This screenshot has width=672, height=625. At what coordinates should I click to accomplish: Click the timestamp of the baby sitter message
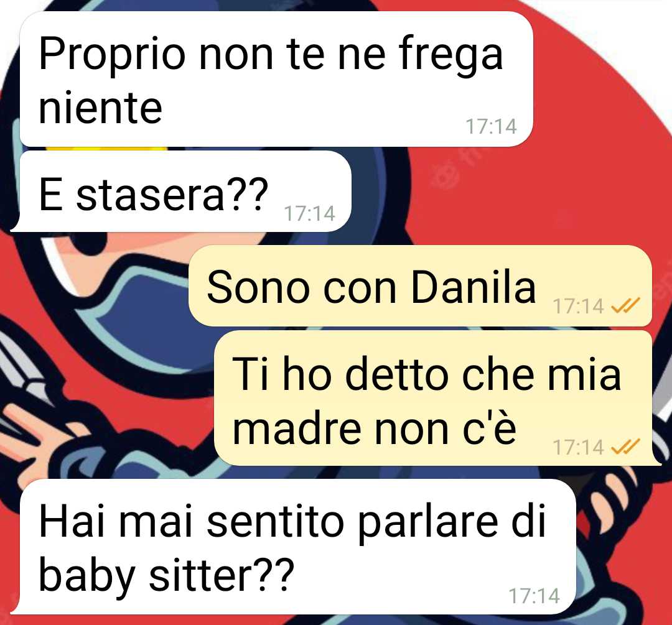pos(534,596)
